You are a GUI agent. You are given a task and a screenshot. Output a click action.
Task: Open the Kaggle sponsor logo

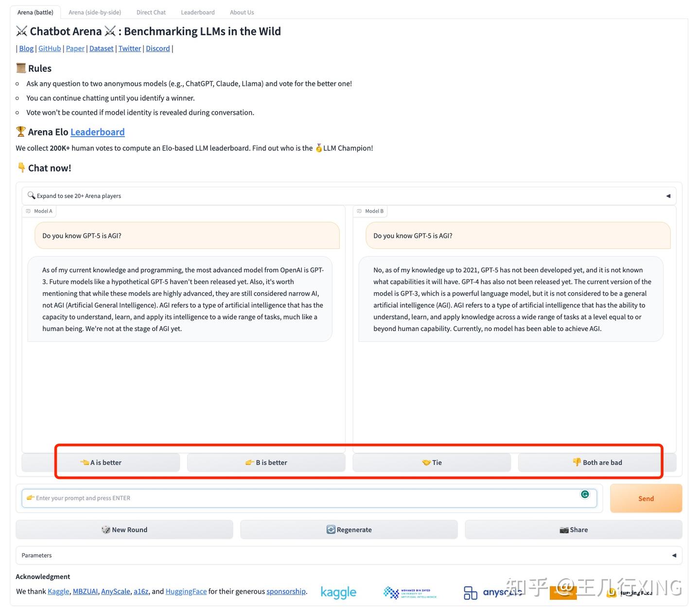(x=338, y=592)
